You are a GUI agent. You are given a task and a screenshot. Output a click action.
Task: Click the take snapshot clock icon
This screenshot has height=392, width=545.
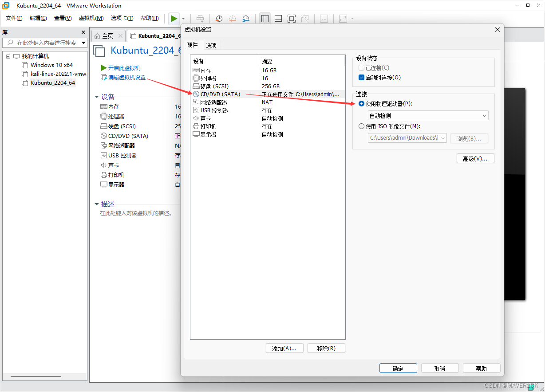tap(219, 19)
